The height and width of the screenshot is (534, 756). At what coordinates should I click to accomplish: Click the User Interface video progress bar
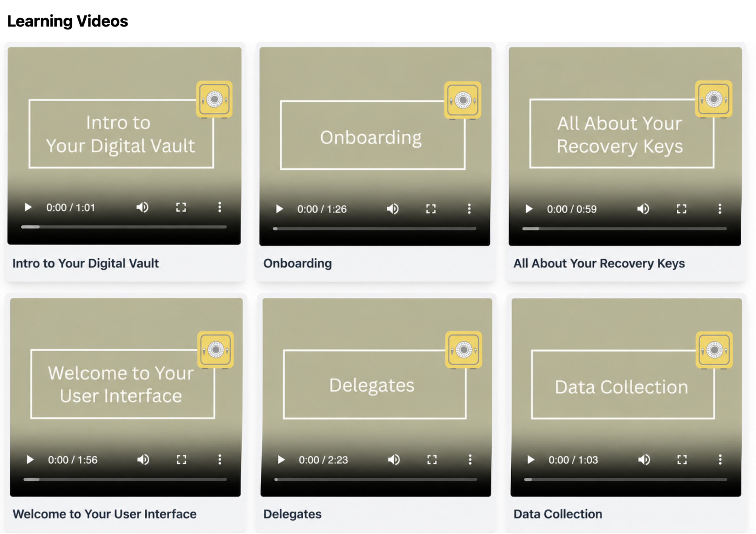point(125,480)
